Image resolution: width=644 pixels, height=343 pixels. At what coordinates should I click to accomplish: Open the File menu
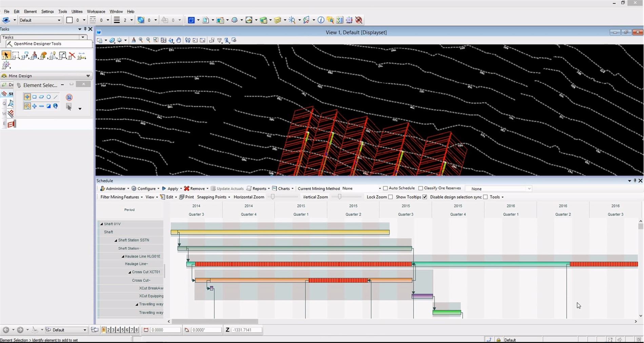tap(6, 12)
